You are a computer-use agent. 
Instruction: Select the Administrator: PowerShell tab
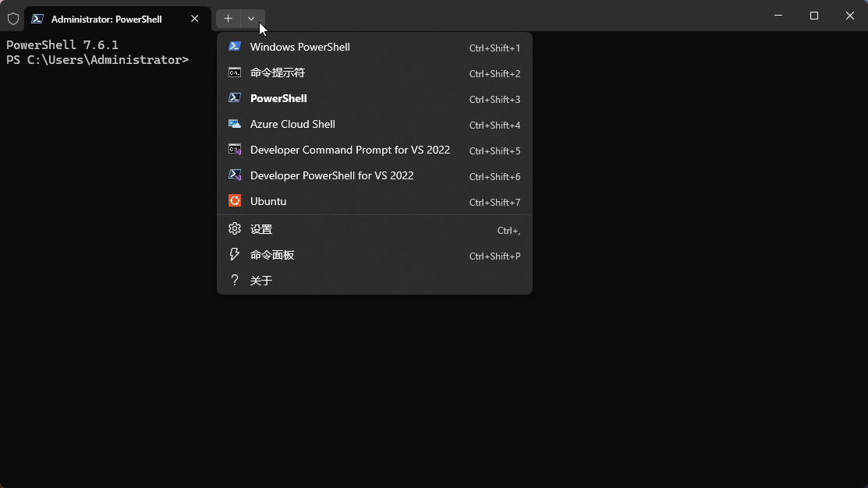tap(117, 19)
